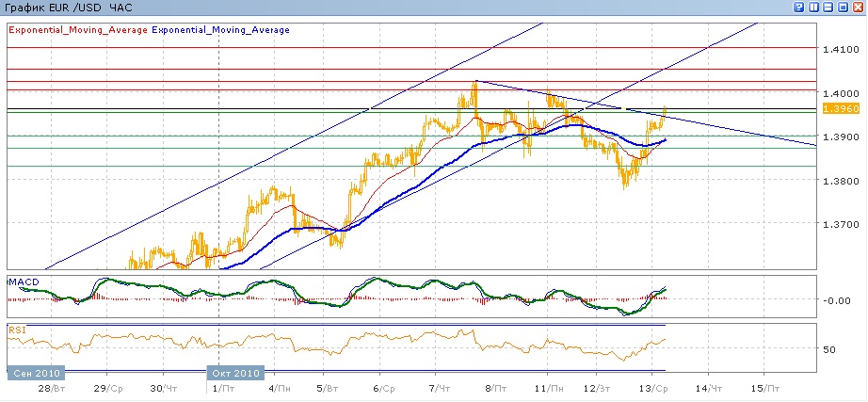Click the 7/Чт date on time axis
Image resolution: width=868 pixels, height=402 pixels.
coord(438,388)
